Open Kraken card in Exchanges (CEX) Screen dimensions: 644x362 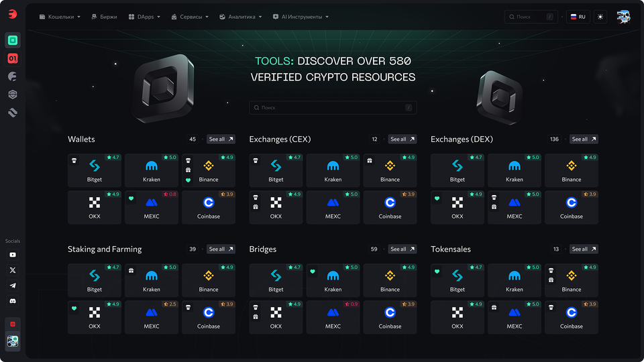333,170
